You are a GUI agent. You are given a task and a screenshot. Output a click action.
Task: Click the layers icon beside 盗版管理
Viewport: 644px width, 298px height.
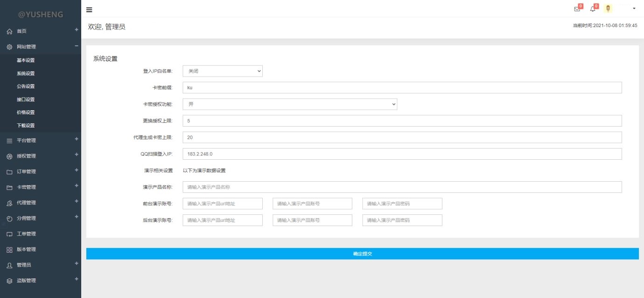[9, 281]
